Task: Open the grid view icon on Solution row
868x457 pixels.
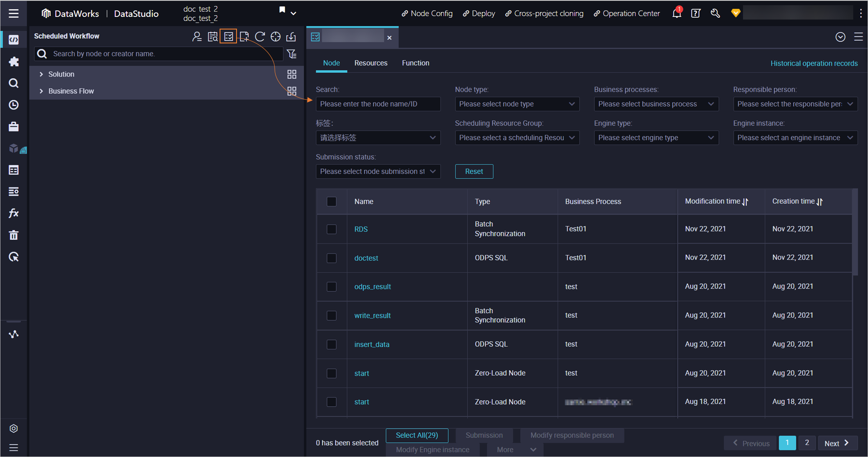Action: 292,74
